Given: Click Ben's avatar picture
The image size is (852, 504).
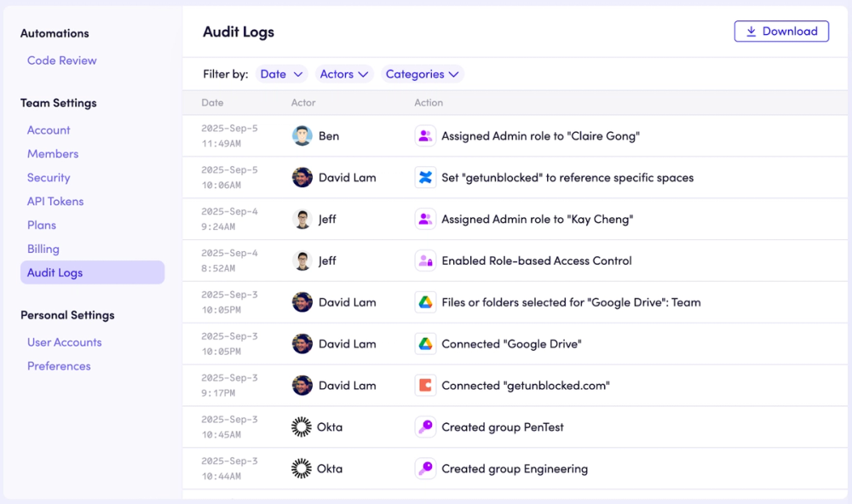Looking at the screenshot, I should (x=302, y=135).
